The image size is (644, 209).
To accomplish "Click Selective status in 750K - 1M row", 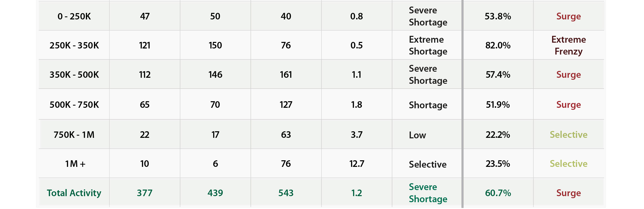I will 568,135.
